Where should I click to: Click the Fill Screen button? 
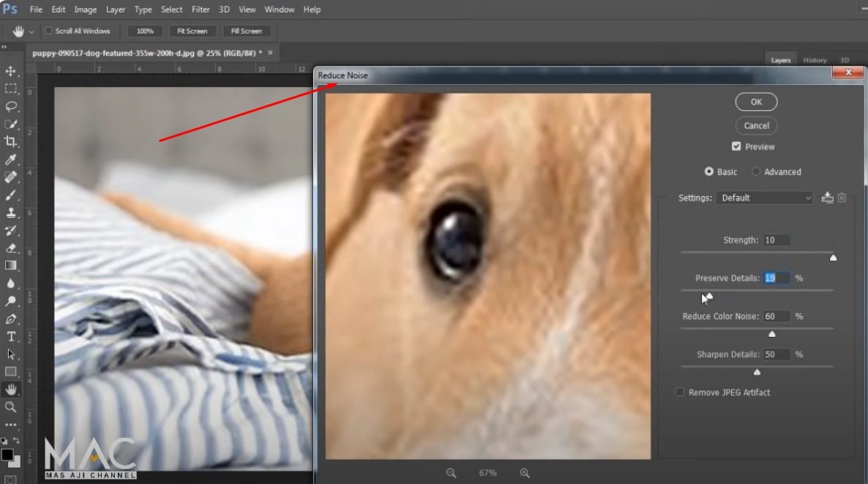[247, 31]
